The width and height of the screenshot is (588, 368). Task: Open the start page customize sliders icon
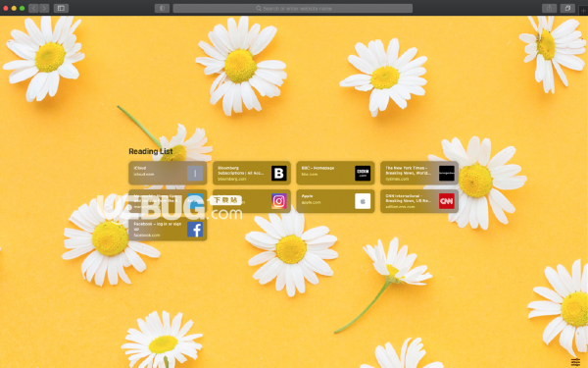[x=575, y=362]
